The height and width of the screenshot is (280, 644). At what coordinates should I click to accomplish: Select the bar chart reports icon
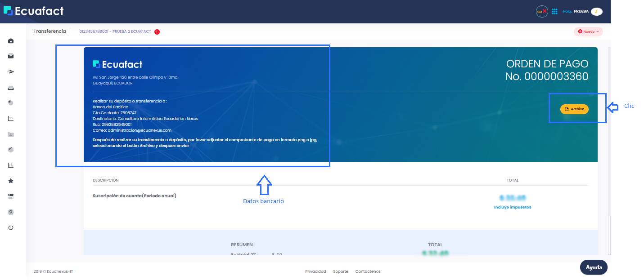coord(11,165)
